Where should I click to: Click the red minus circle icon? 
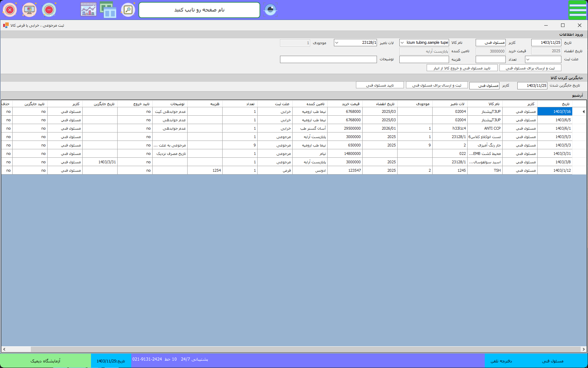coord(49,10)
